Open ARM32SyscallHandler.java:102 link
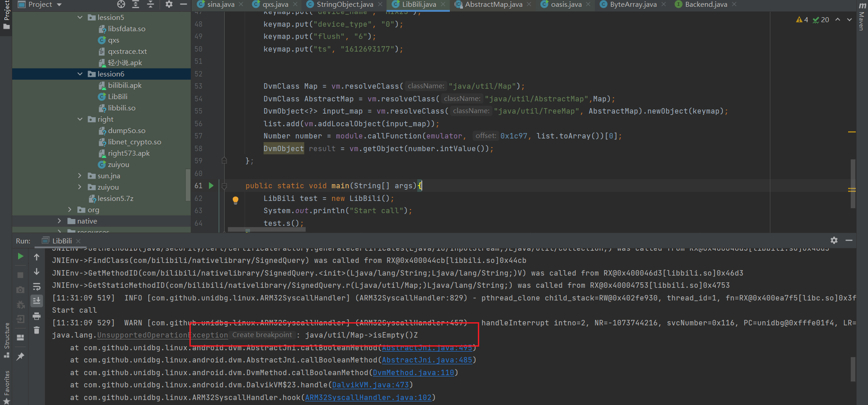The height and width of the screenshot is (405, 868). click(x=368, y=397)
